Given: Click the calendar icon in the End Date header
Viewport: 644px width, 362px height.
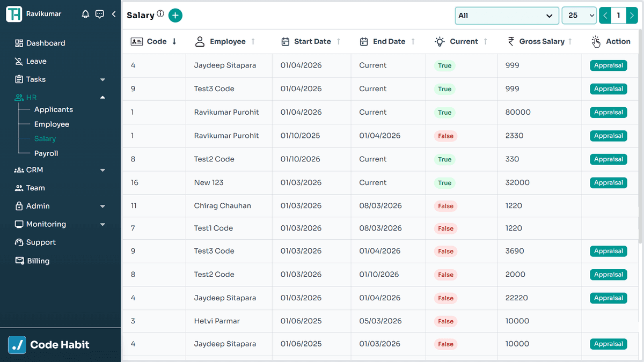Looking at the screenshot, I should (x=364, y=41).
